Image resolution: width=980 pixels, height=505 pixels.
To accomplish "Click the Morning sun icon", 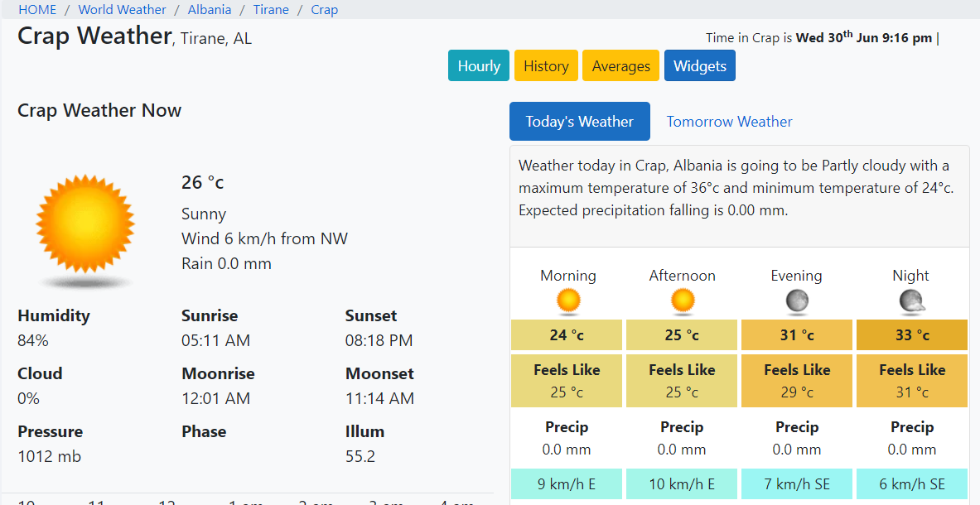I will (x=568, y=301).
